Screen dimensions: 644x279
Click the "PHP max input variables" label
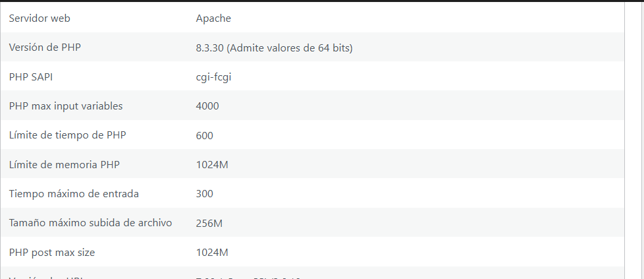click(x=66, y=106)
